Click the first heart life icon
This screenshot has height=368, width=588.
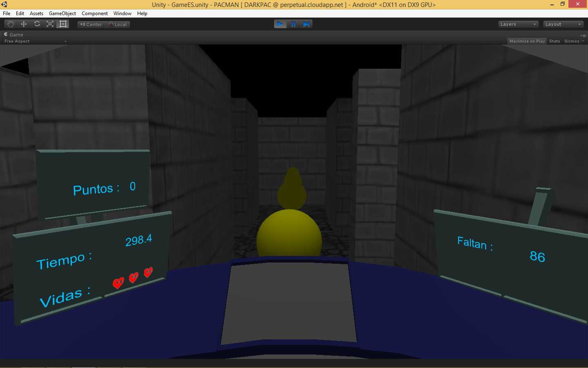[x=118, y=283]
